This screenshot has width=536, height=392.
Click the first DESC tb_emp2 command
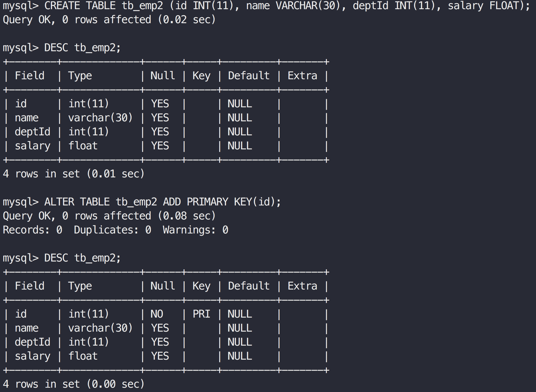pos(82,48)
